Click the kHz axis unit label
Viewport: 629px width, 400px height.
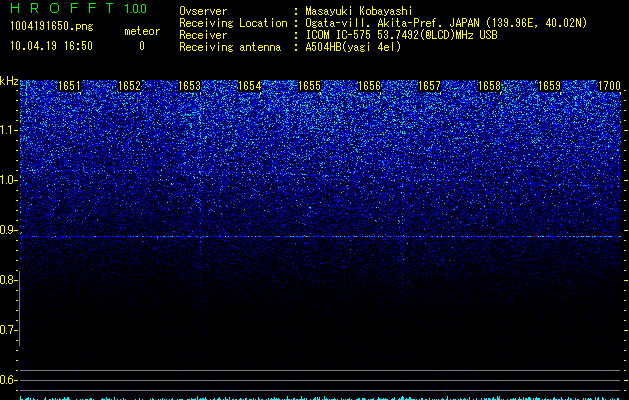tap(9, 81)
